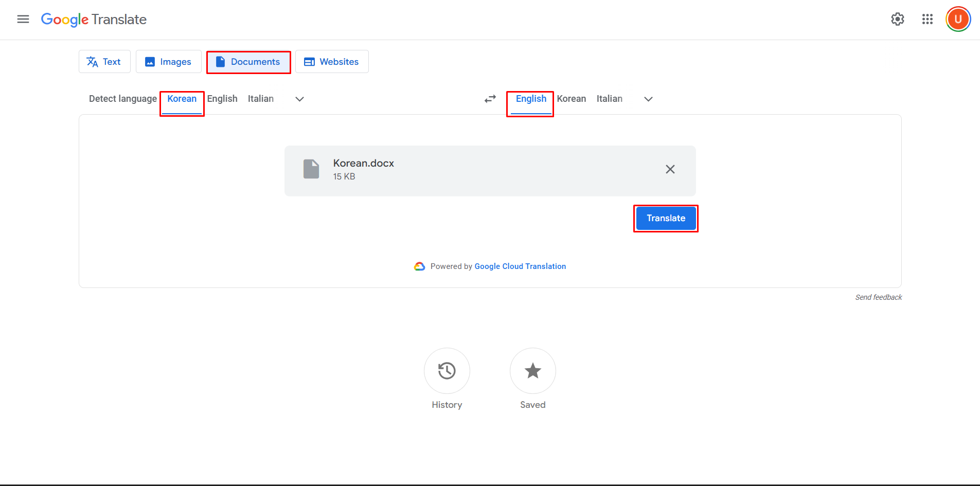Open the hamburger navigation menu
The height and width of the screenshot is (486, 980).
tap(23, 19)
